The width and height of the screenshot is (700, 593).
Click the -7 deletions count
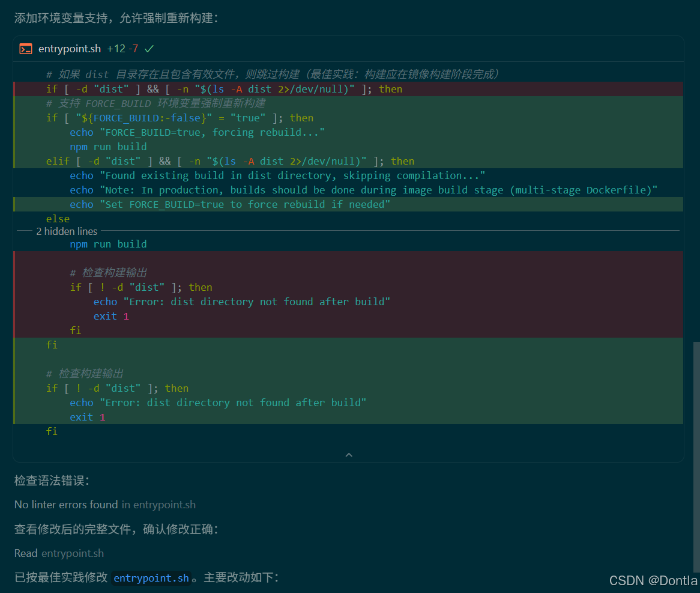tap(133, 49)
